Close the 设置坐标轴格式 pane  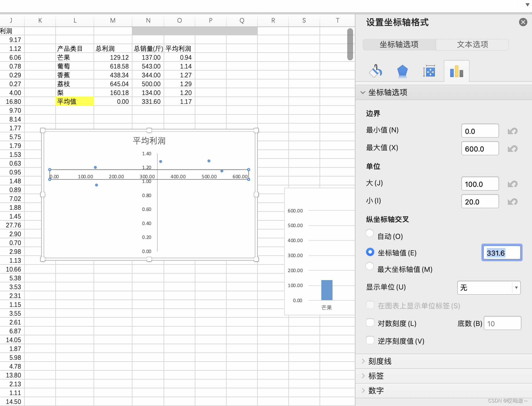coord(523,22)
